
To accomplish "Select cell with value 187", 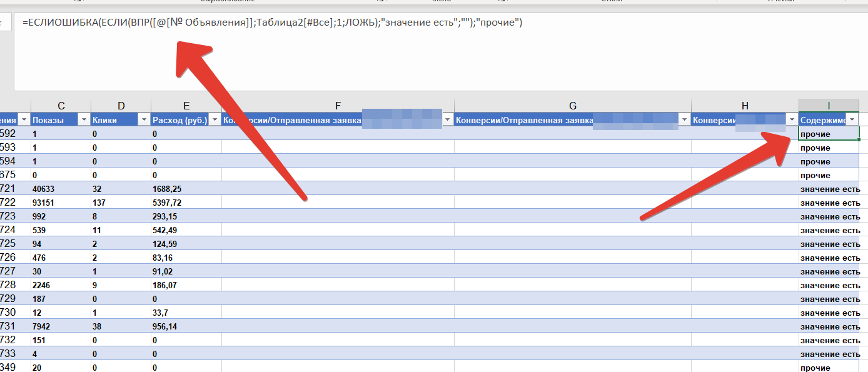I will click(x=61, y=299).
